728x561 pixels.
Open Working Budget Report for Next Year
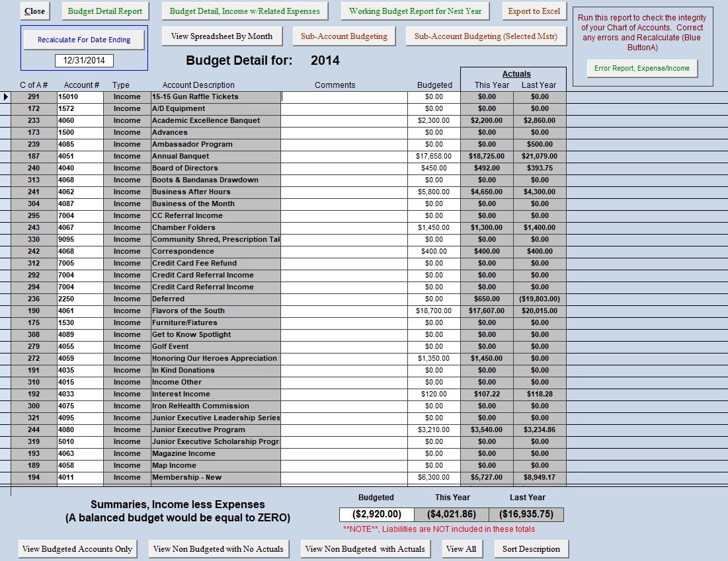pyautogui.click(x=415, y=11)
